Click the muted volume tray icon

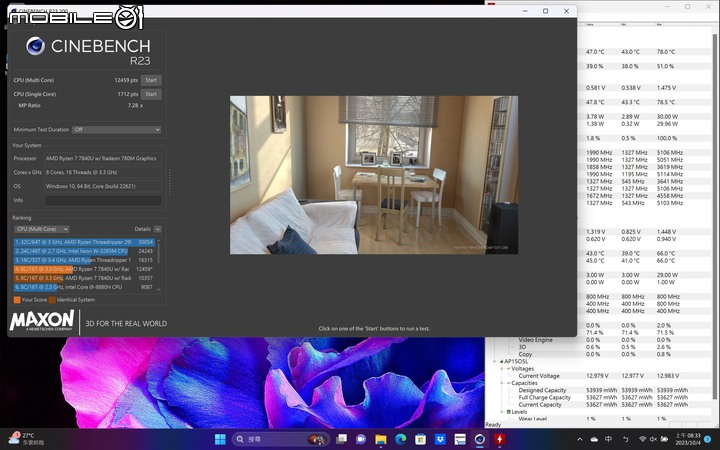click(x=653, y=439)
